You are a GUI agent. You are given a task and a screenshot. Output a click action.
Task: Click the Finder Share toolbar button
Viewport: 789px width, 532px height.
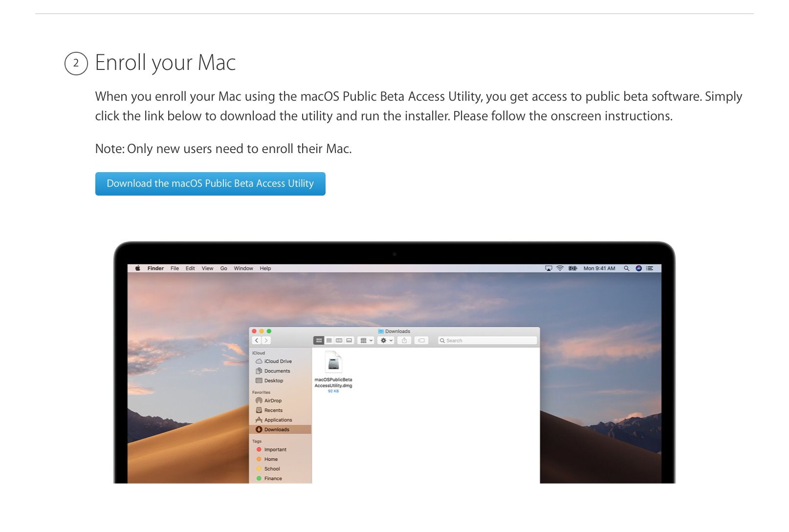404,340
